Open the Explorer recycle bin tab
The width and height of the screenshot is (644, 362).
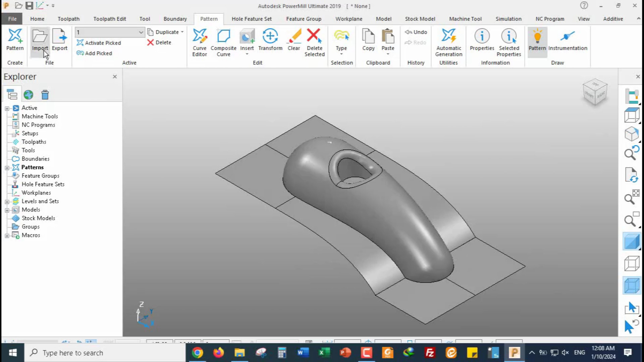pyautogui.click(x=45, y=95)
